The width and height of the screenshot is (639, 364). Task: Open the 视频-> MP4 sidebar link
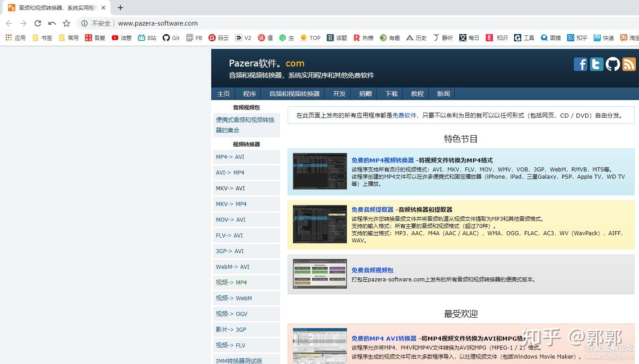point(246,283)
